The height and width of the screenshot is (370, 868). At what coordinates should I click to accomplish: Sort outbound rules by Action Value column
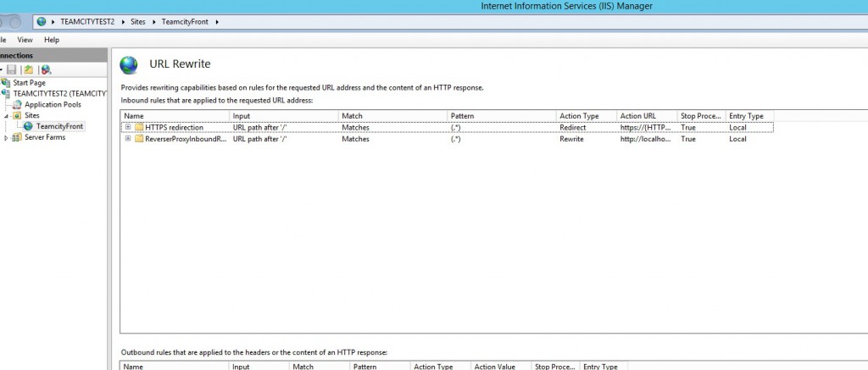(501, 366)
